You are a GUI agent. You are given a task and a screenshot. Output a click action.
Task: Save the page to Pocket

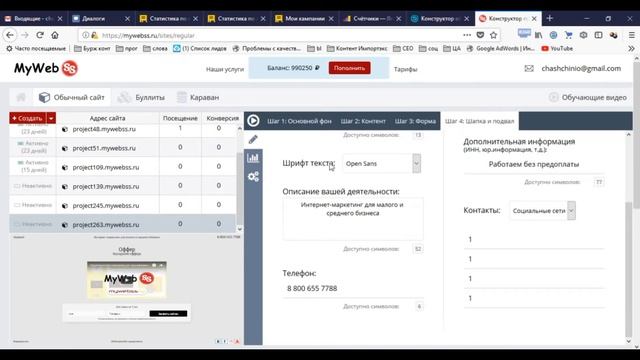click(x=480, y=35)
